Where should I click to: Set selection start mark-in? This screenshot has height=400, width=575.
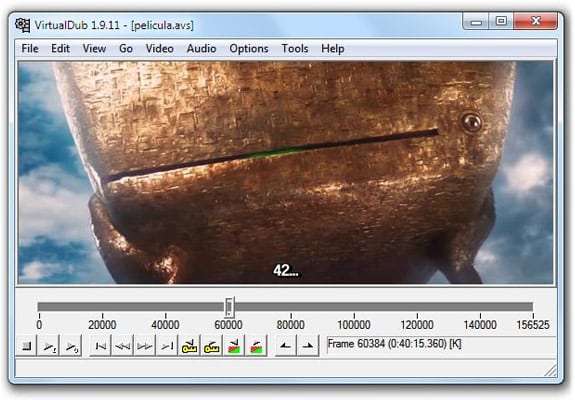[285, 345]
